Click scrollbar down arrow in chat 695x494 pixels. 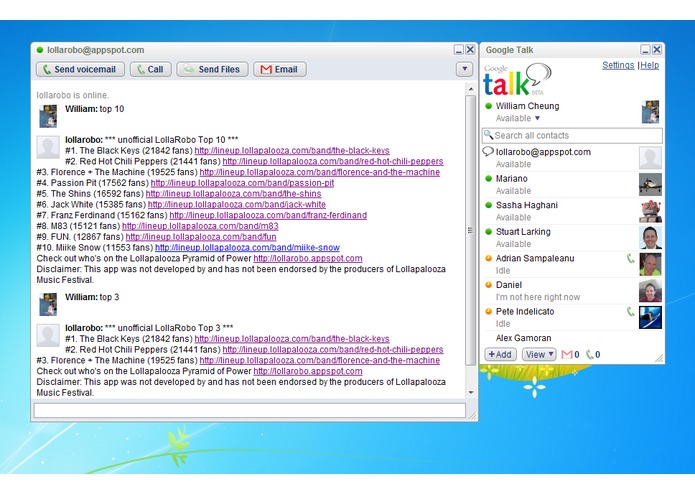tap(471, 393)
